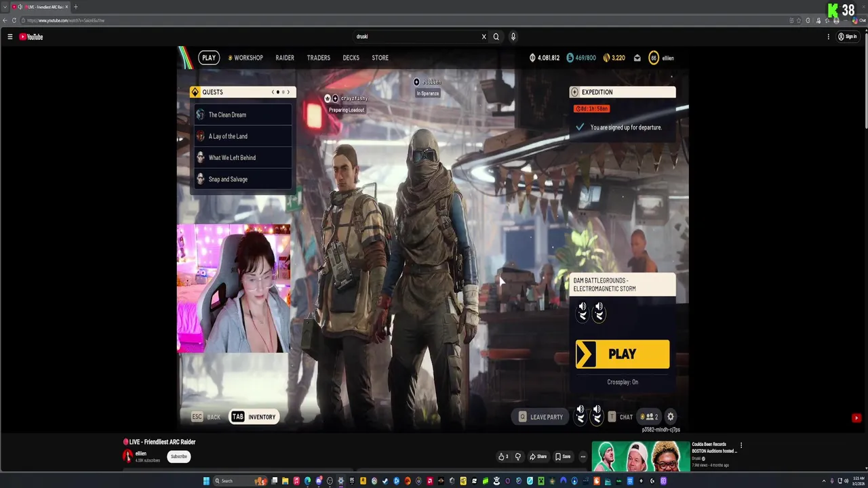The image size is (868, 488).
Task: Like the video thumbs up
Action: (502, 456)
